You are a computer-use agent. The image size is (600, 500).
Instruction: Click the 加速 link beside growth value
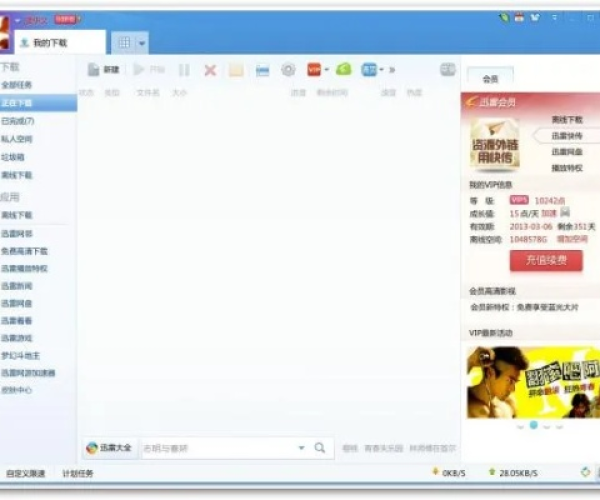coord(549,213)
